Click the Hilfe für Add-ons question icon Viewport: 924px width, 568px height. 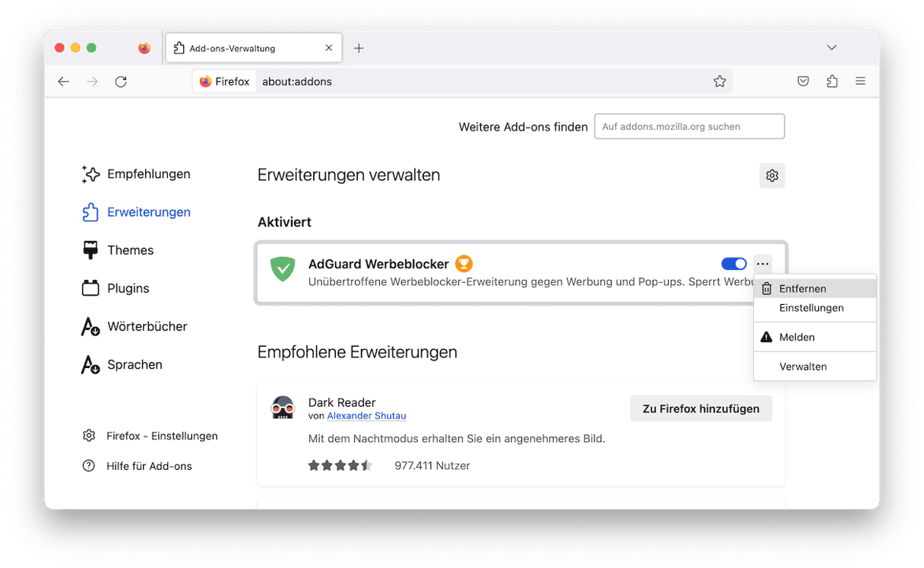tap(89, 466)
